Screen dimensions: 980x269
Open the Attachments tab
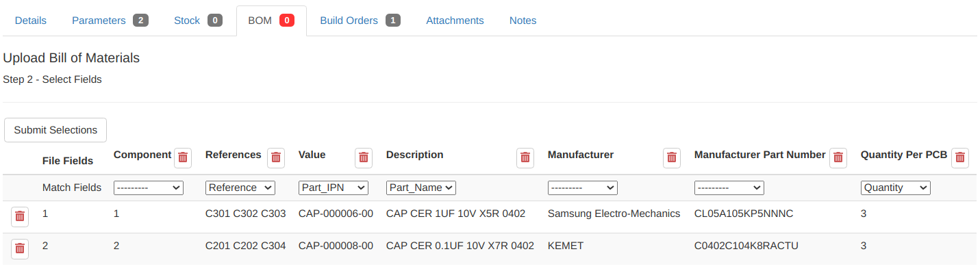point(455,21)
